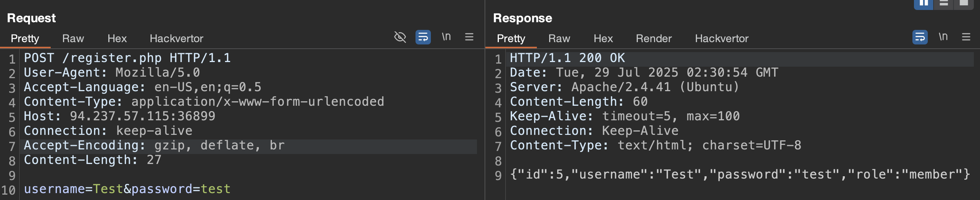The image size is (980, 200).
Task: Select the Pretty tab in Request panel
Action: (25, 38)
